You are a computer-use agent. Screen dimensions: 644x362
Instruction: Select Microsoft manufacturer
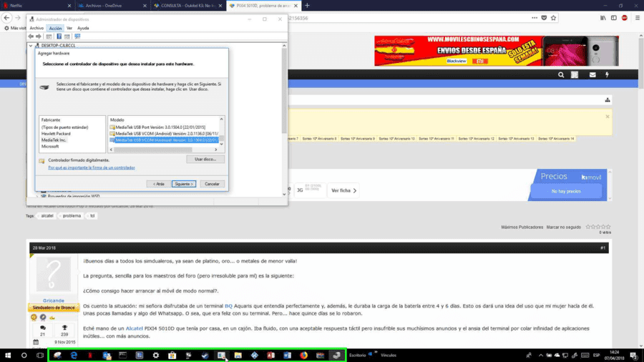click(x=49, y=147)
